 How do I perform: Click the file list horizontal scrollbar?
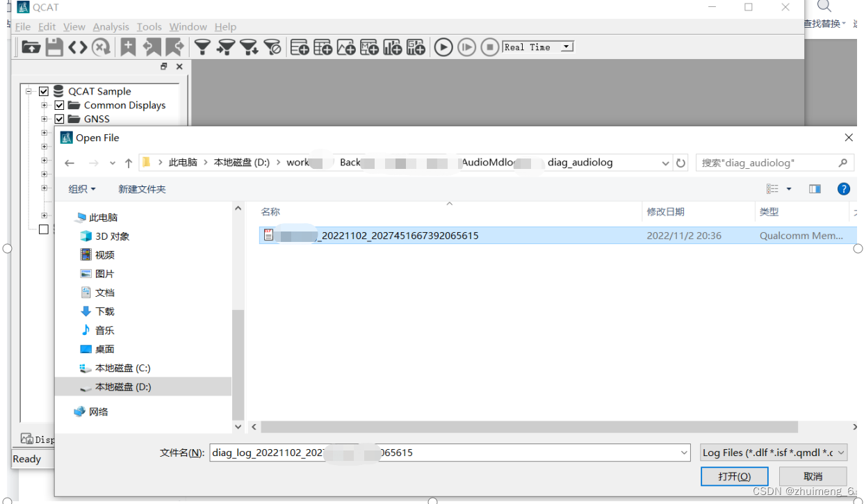point(529,427)
